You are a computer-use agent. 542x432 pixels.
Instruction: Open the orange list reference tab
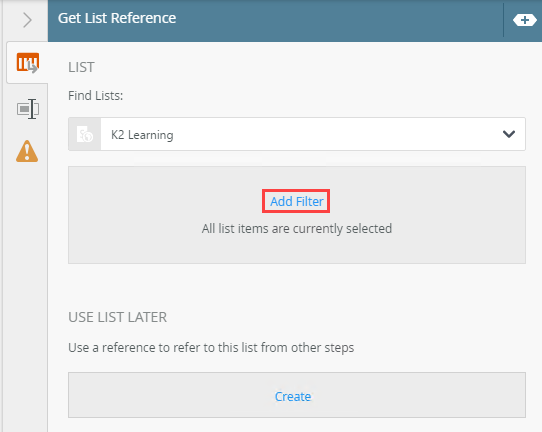[28, 63]
